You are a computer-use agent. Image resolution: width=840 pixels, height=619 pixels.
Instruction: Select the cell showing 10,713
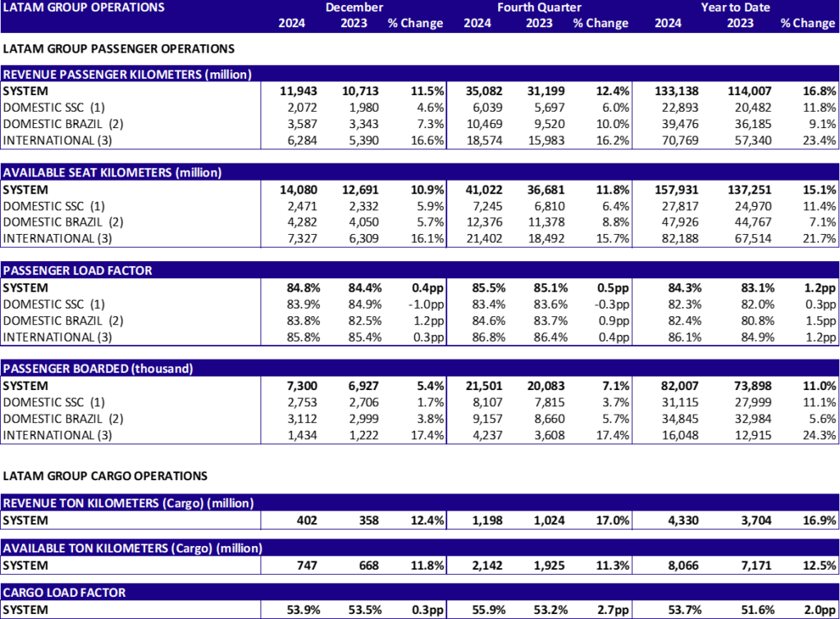tap(361, 91)
